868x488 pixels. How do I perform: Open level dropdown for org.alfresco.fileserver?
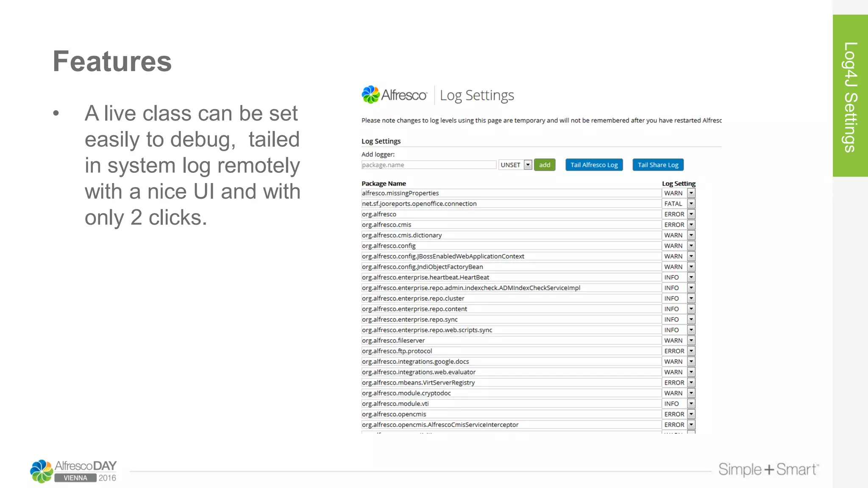(x=679, y=341)
